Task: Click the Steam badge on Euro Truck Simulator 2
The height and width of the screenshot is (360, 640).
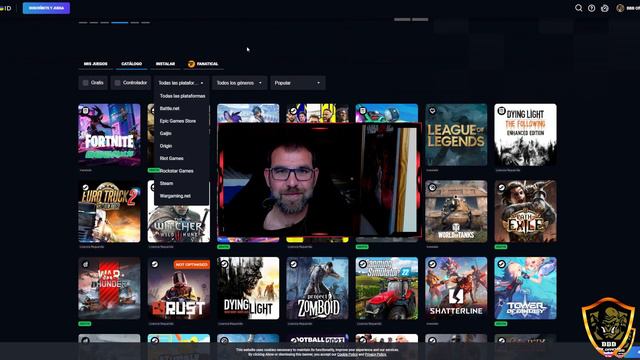Action: (x=85, y=187)
